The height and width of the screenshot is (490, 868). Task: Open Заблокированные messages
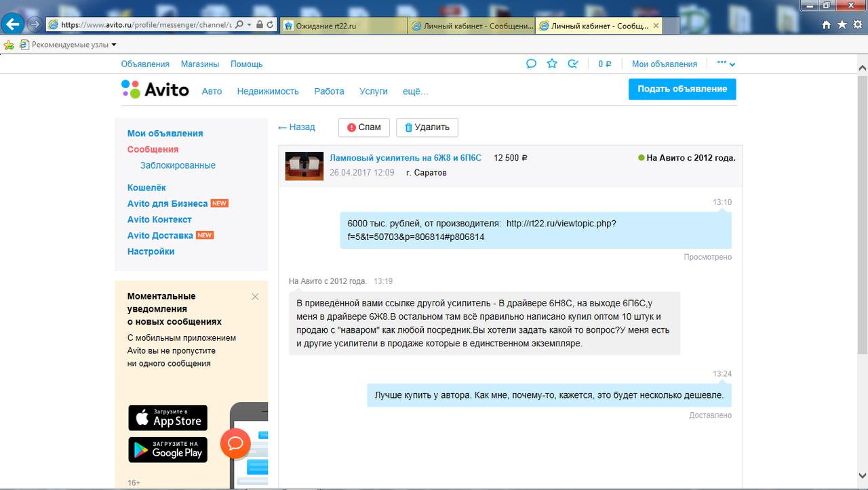(x=178, y=165)
